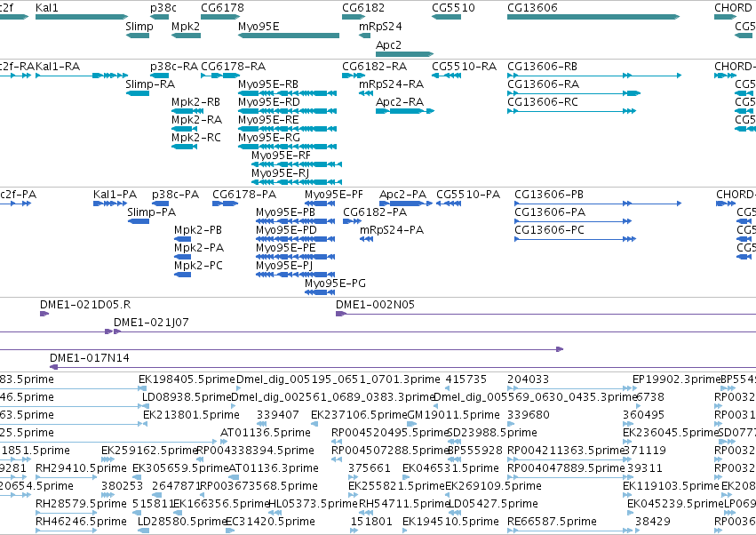This screenshot has width=756, height=535.
Task: Click the Myo95E-RB transcript
Action: 287,93
